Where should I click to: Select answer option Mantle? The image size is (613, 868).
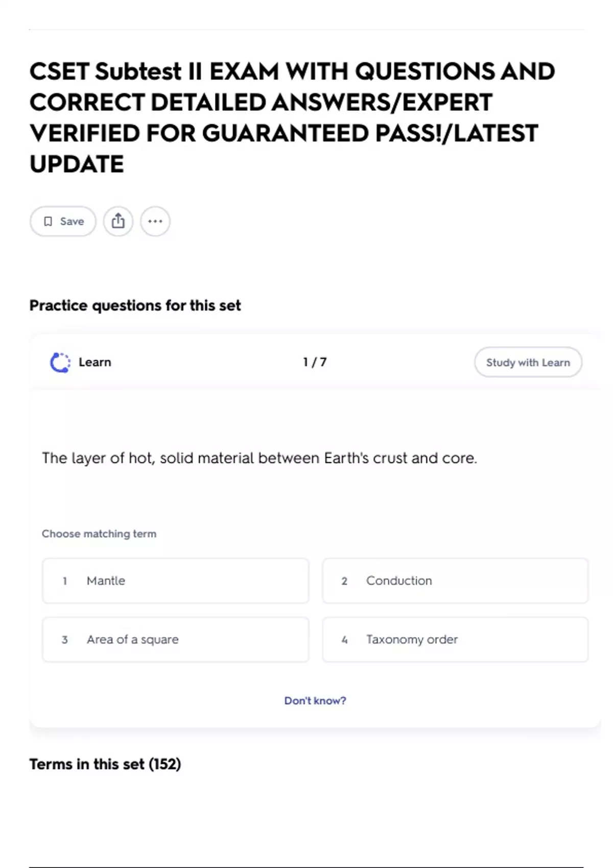coord(175,581)
